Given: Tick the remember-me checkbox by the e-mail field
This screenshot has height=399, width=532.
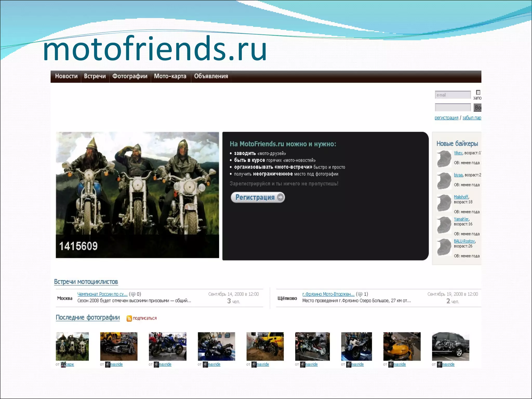Looking at the screenshot, I should 478,92.
